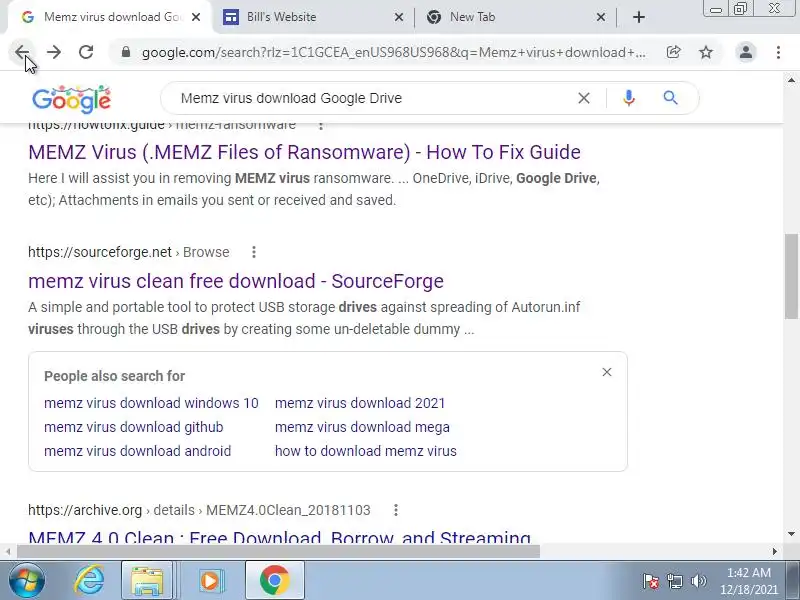800x600 pixels.
Task: Dismiss the People also search for box
Action: [x=607, y=372]
